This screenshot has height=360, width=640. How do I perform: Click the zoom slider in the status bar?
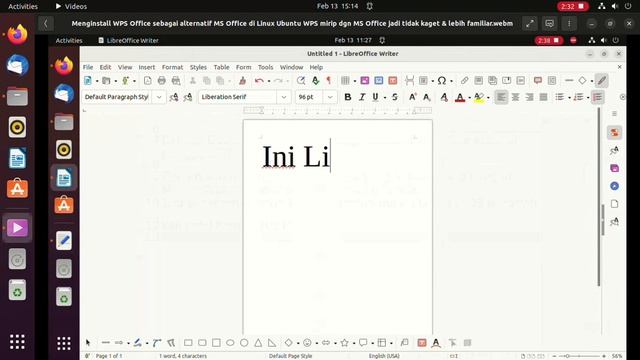579,356
